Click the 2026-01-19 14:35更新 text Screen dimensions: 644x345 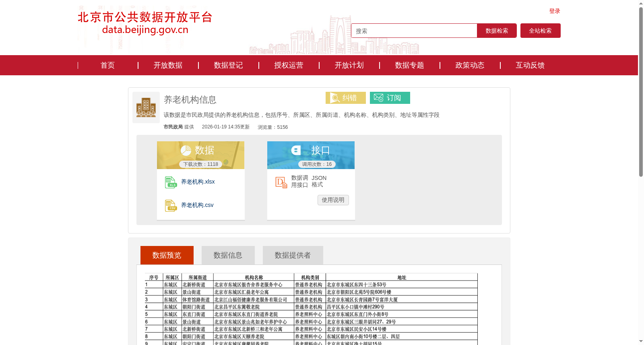[x=226, y=127]
